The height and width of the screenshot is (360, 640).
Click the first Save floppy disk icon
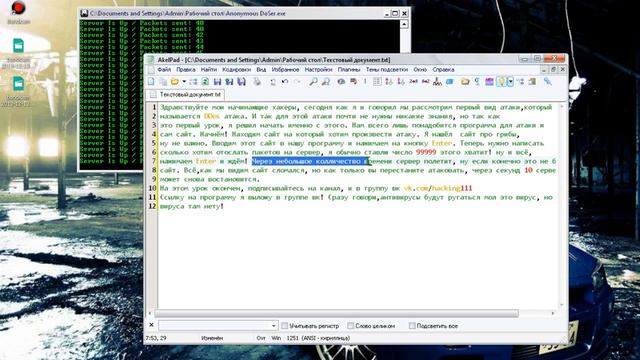[218, 82]
